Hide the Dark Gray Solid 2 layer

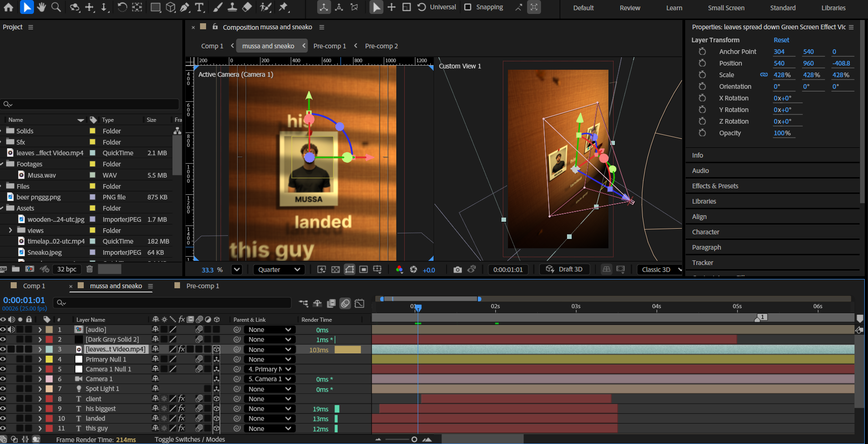pyautogui.click(x=3, y=339)
